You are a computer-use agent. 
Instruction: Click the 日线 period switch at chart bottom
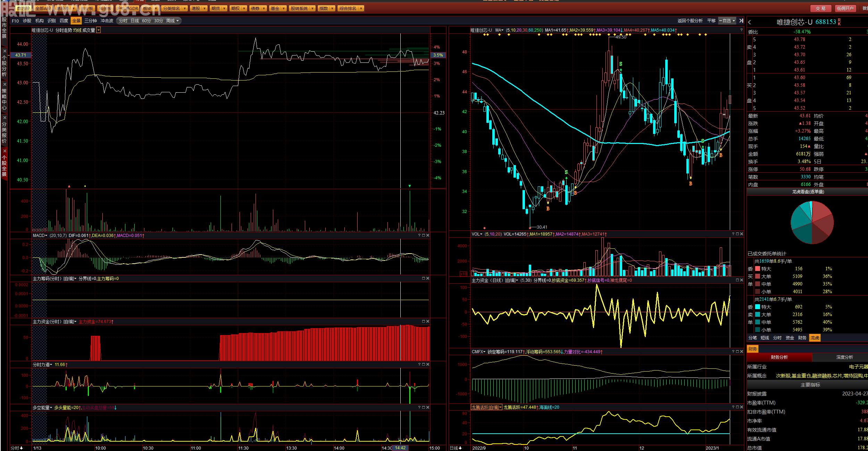(456, 448)
